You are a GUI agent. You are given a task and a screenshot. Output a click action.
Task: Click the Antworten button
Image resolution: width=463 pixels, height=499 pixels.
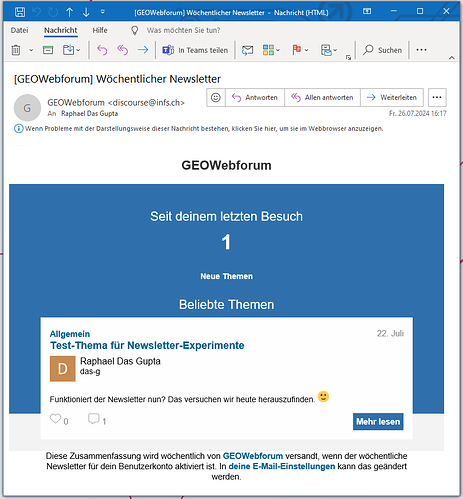(255, 97)
